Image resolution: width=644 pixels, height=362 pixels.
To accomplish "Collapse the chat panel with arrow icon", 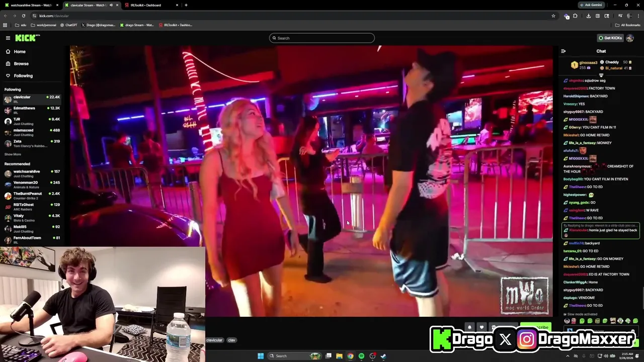I will [563, 51].
